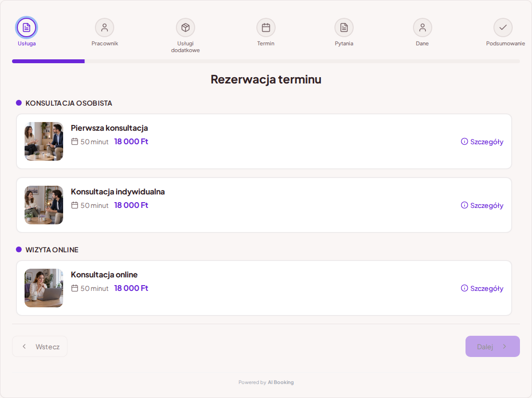
Task: Click the Pytania step document icon
Action: tap(344, 27)
